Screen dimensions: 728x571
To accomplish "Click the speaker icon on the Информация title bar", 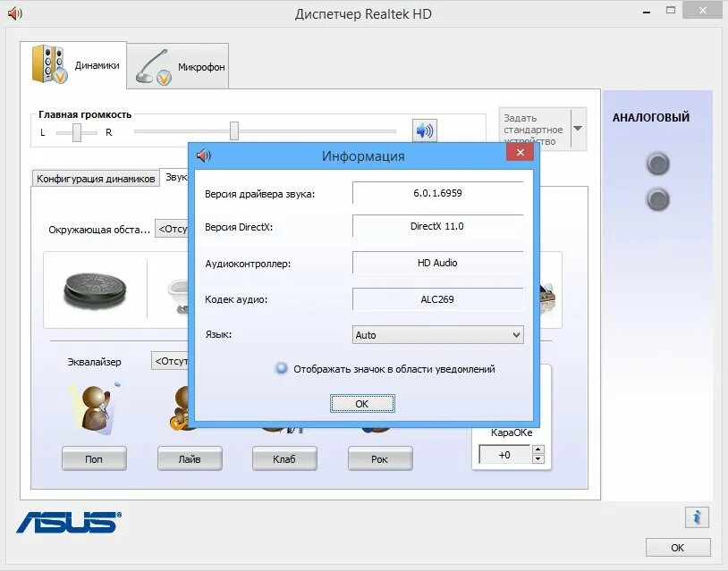I will click(203, 154).
